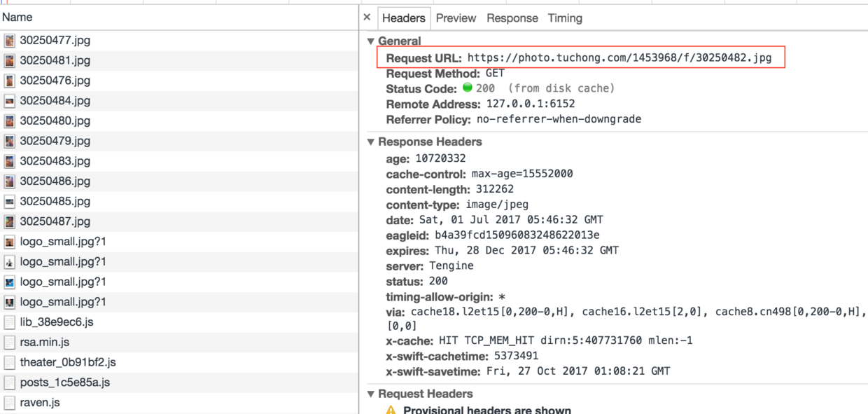Click the eagleid header value
This screenshot has height=414, width=868.
point(517,235)
